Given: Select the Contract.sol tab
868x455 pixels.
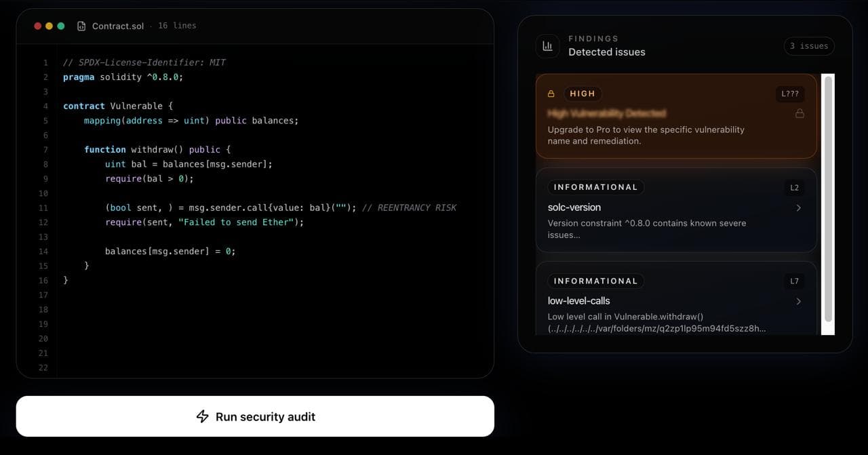Looking at the screenshot, I should point(119,25).
